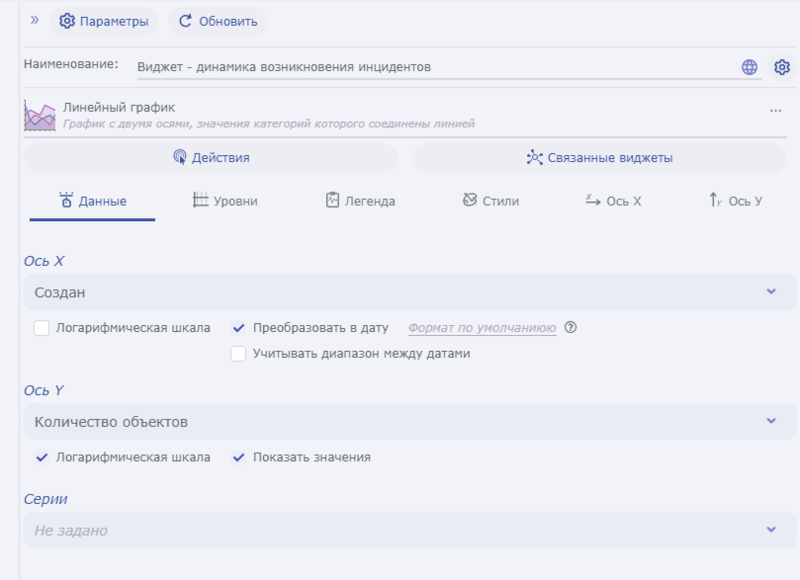Check Учитывать диапазон между датами

(238, 353)
